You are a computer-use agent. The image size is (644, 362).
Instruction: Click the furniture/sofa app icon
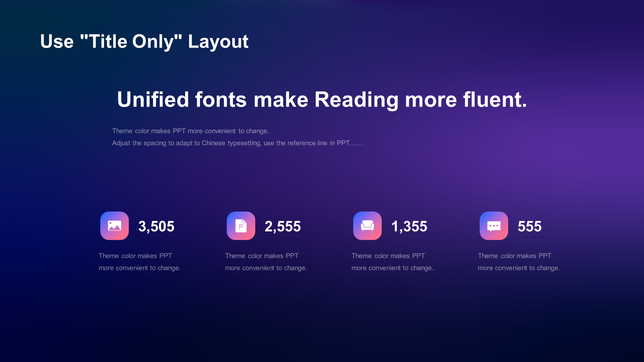click(368, 226)
